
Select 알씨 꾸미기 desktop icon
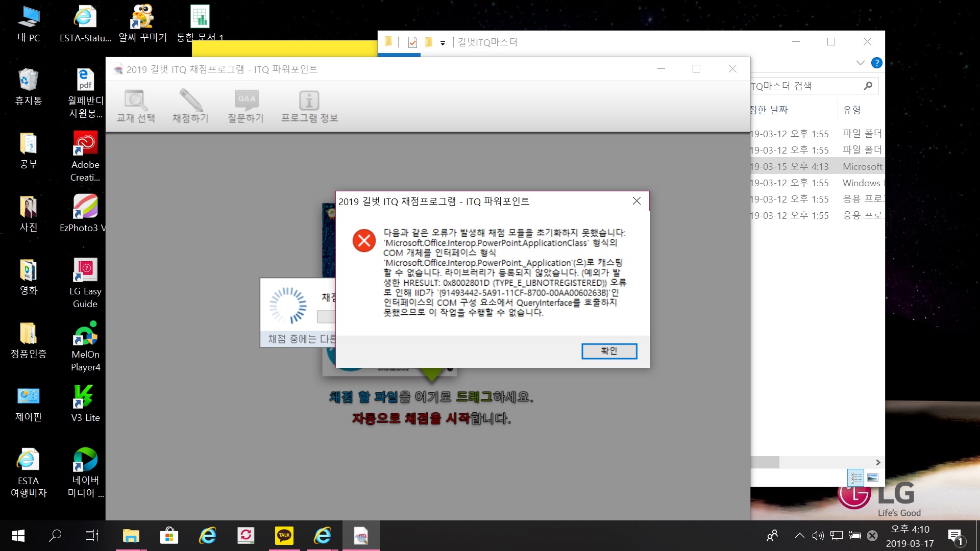(x=143, y=24)
